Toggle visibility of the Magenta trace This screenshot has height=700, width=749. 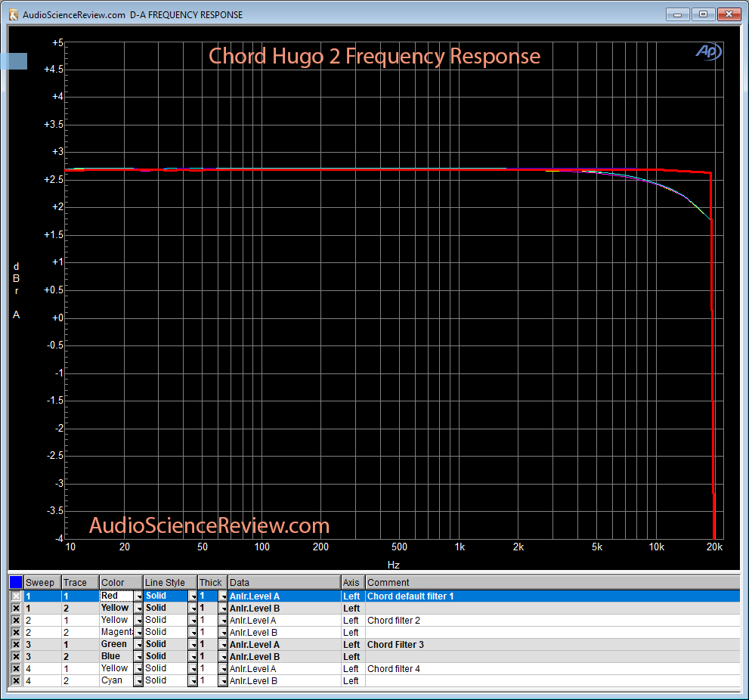[x=16, y=632]
